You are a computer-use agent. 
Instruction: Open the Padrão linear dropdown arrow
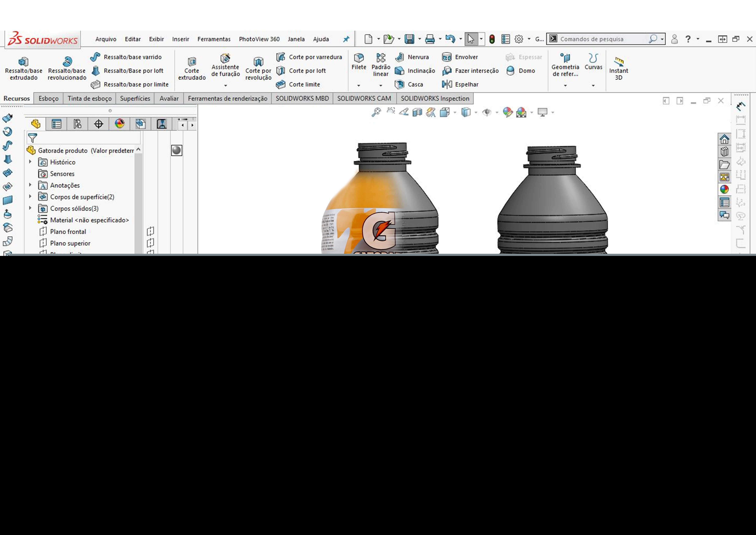381,86
